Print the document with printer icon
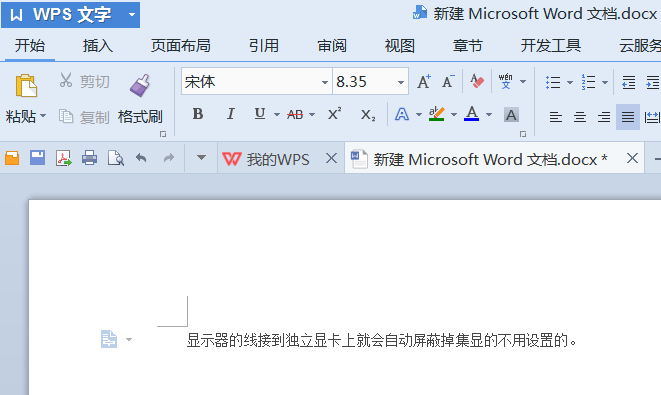Image resolution: width=661 pixels, height=395 pixels. coord(89,158)
